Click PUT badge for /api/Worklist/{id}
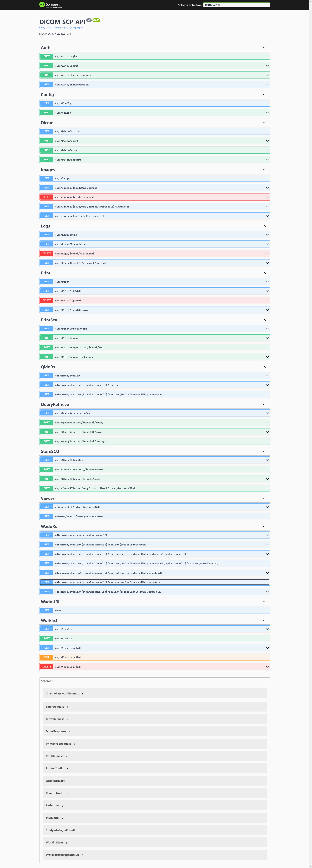This screenshot has width=312, height=868. [47, 657]
